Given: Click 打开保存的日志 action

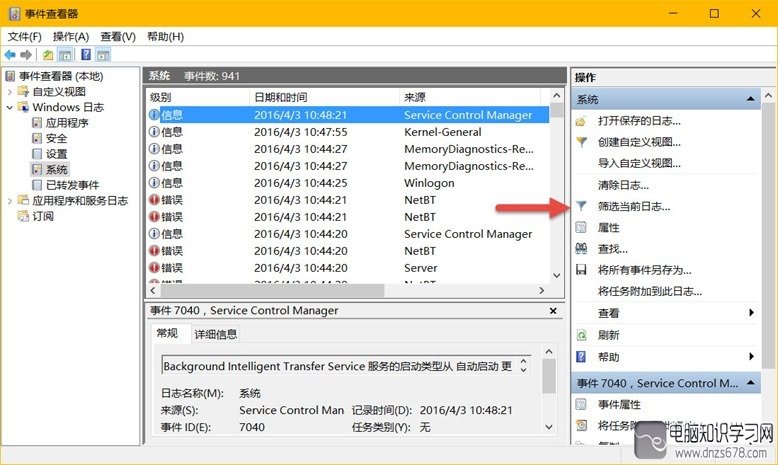Looking at the screenshot, I should [639, 121].
